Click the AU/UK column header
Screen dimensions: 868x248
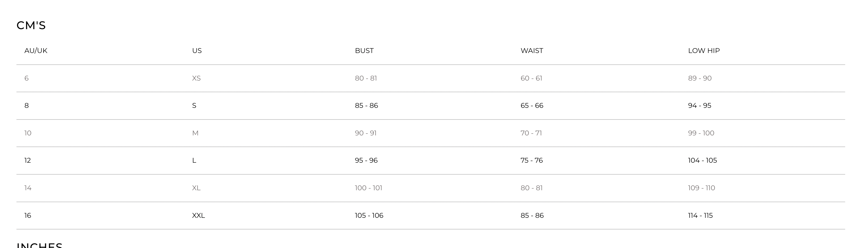click(36, 51)
